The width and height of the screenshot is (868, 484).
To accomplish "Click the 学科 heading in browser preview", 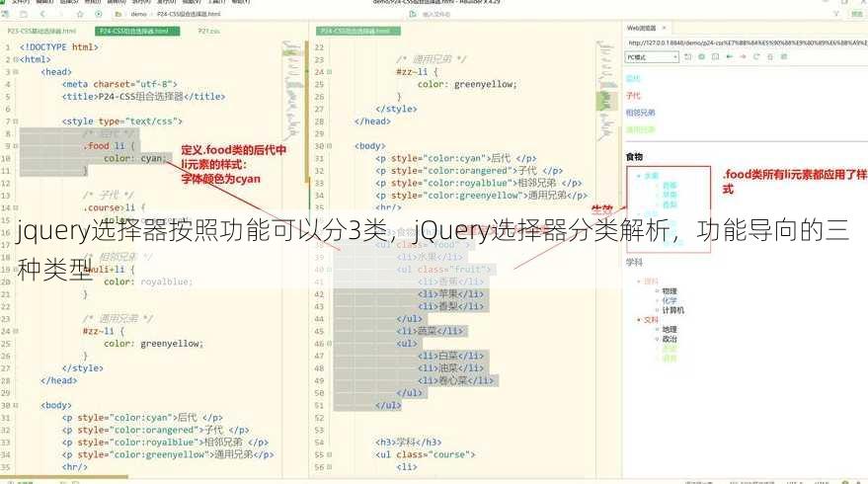I will pos(634,262).
